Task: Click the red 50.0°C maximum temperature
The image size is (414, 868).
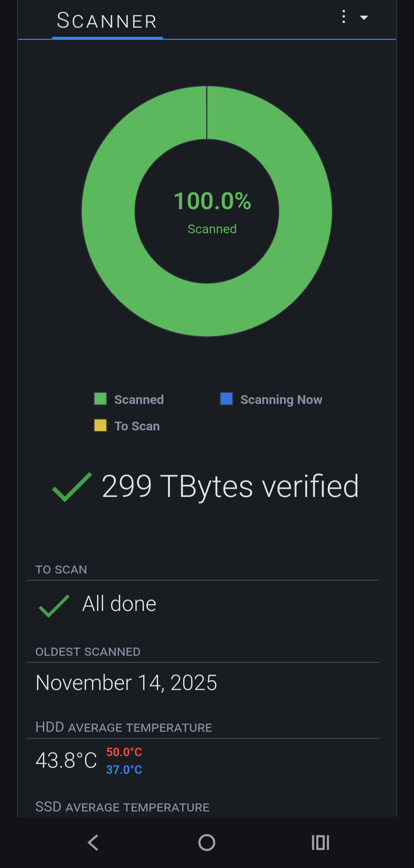Action: pos(124,752)
